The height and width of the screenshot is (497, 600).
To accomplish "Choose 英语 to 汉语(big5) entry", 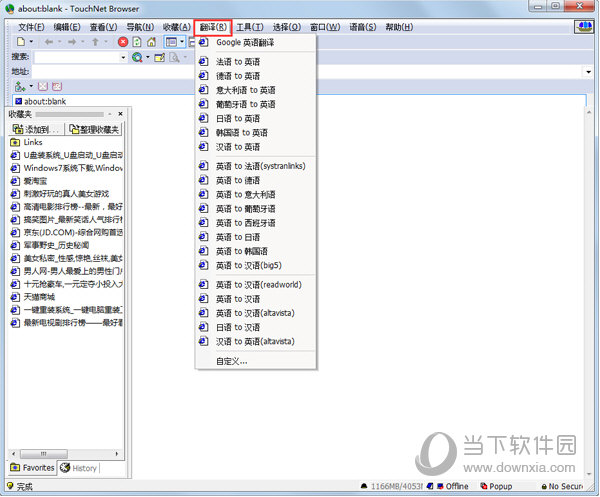I will pos(256,266).
